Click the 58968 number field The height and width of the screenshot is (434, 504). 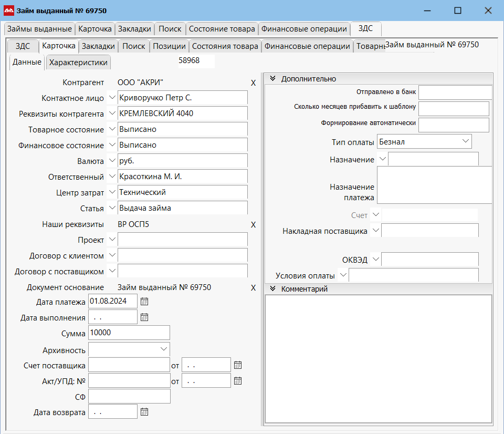click(x=196, y=61)
